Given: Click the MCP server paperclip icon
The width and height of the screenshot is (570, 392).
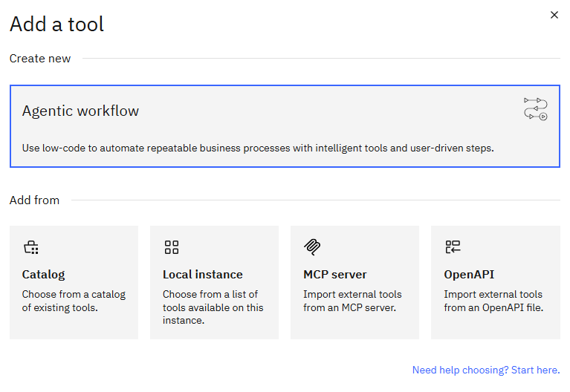Looking at the screenshot, I should [311, 247].
